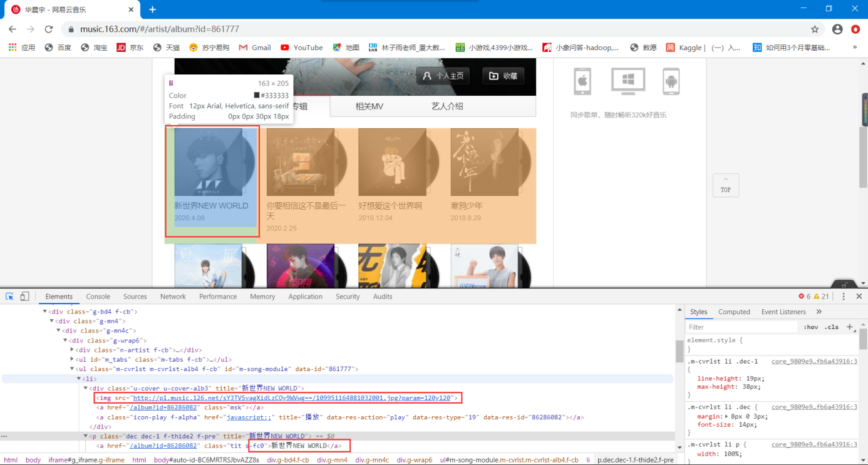Open the Audits tab in DevTools
The width and height of the screenshot is (868, 465).
pos(383,297)
